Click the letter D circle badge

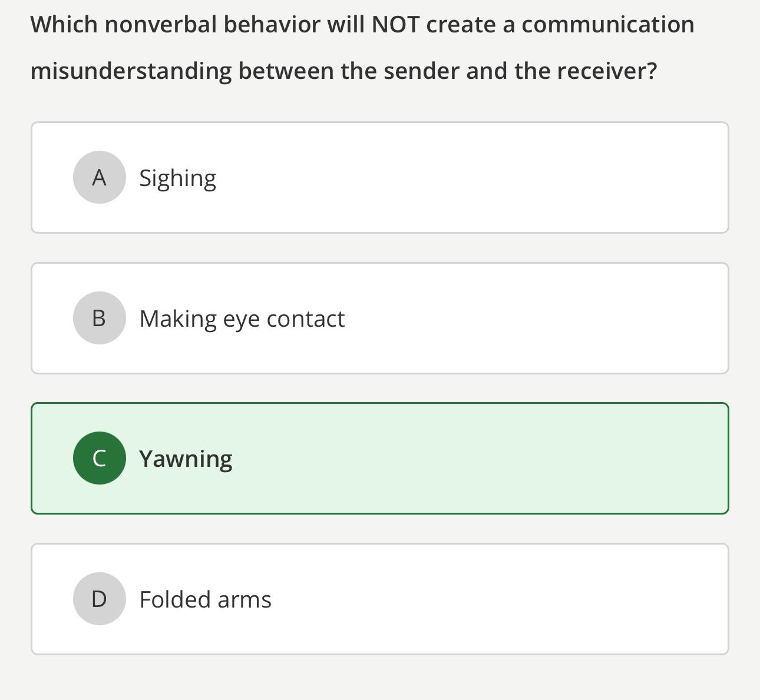[99, 599]
